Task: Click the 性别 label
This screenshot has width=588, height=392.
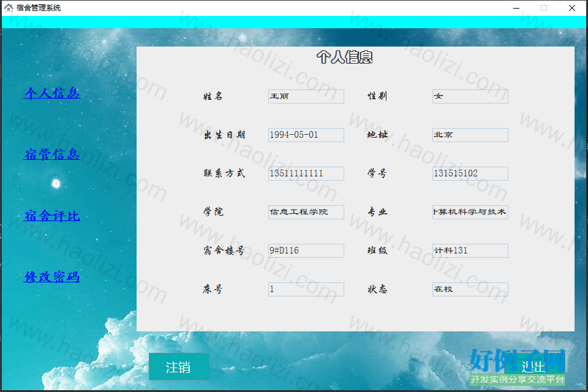Action: point(377,96)
